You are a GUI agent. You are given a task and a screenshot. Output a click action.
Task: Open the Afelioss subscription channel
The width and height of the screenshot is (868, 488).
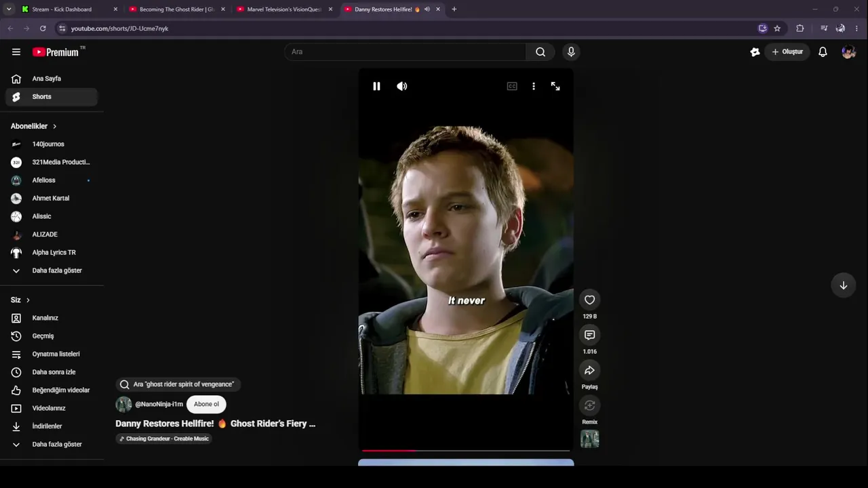click(52, 180)
